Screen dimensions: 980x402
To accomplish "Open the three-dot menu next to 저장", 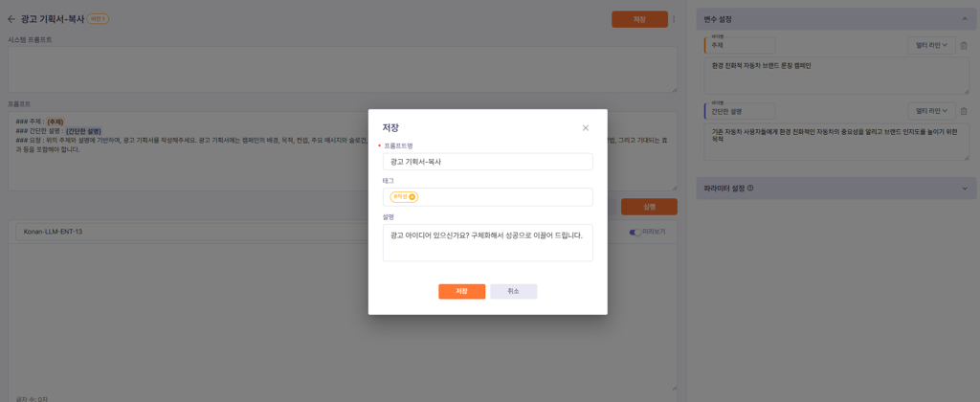I will [674, 19].
